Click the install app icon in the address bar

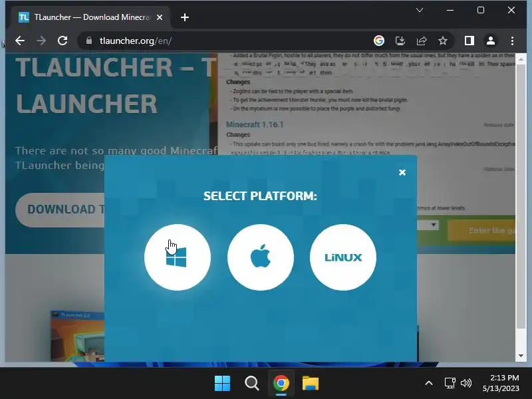coord(400,41)
